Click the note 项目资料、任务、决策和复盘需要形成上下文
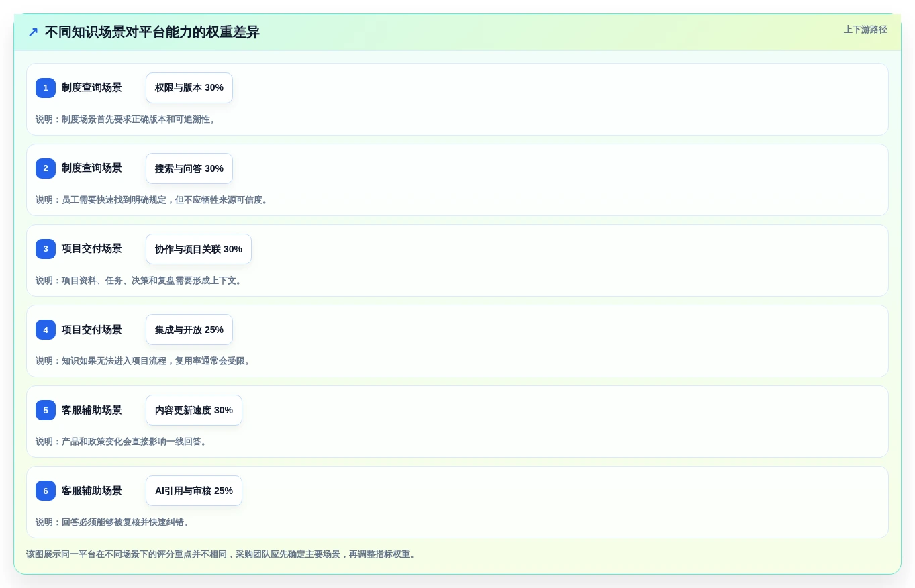Viewport: 915px width, 588px height. [140, 281]
